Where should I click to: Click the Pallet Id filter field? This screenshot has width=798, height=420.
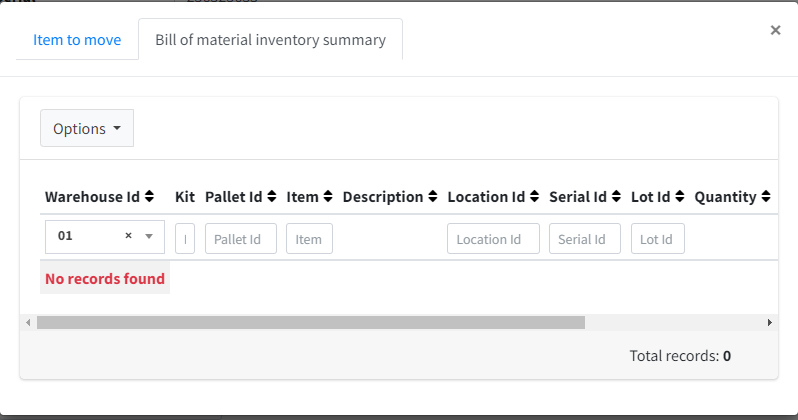pyautogui.click(x=241, y=239)
